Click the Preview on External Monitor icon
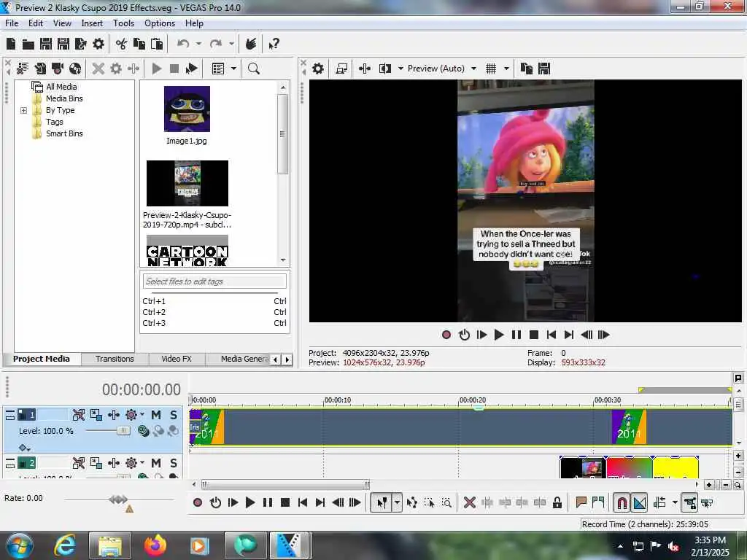The height and width of the screenshot is (560, 747). pyautogui.click(x=341, y=69)
